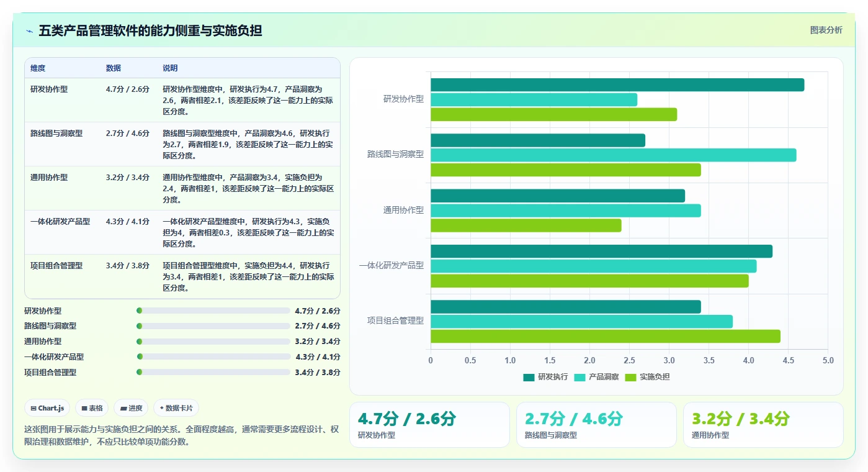Click the 项目组合管理型 progress bar
The height and width of the screenshot is (472, 868).
point(213,372)
